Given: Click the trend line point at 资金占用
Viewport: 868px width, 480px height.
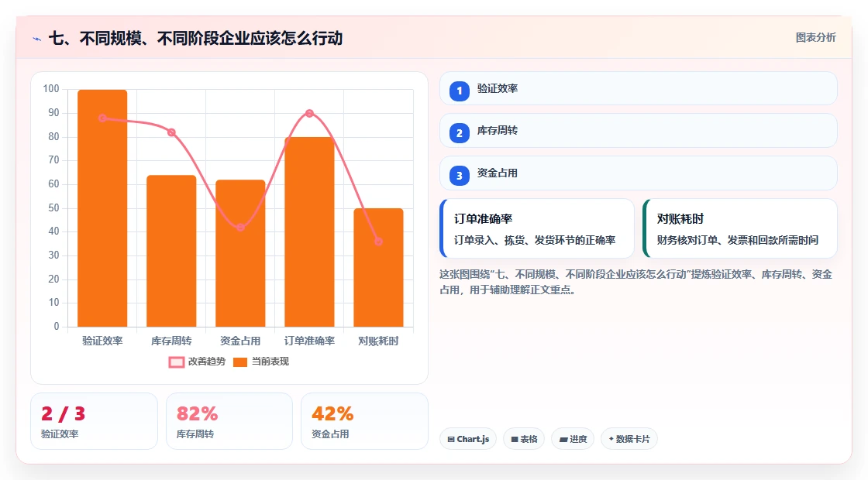Looking at the screenshot, I should coord(240,228).
